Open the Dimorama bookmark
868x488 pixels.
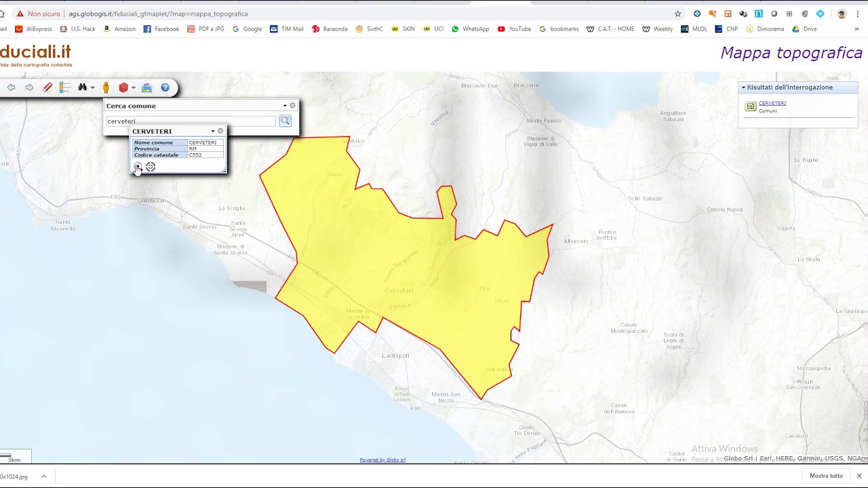point(765,29)
